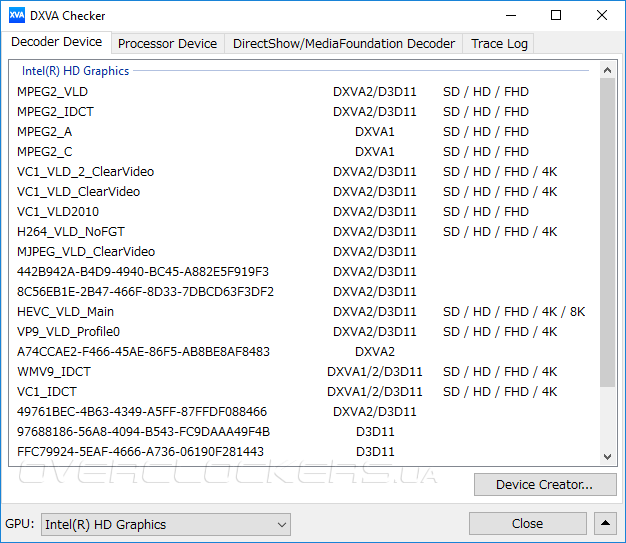Screen dimensions: 626x543
Task: Pick the WMV9_IDCT row
Action: tap(303, 372)
